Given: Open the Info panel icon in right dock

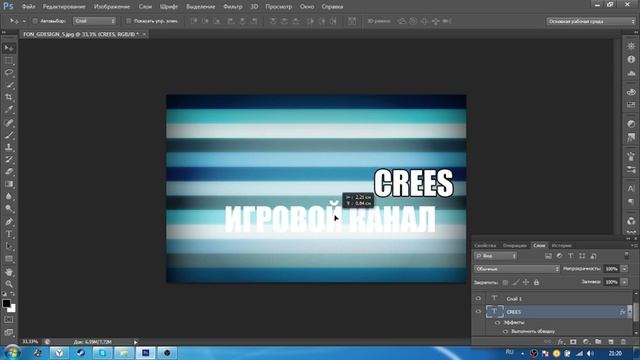Looking at the screenshot, I should tap(631, 60).
